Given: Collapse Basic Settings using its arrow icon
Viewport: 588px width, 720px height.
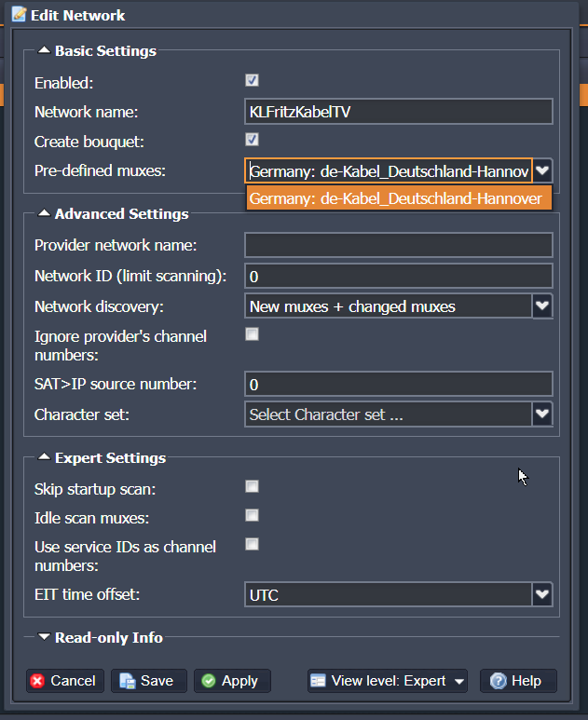Looking at the screenshot, I should [44, 50].
